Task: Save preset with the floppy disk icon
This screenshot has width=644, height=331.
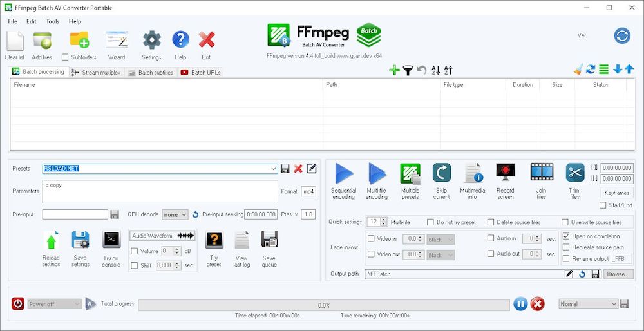Action: click(285, 168)
